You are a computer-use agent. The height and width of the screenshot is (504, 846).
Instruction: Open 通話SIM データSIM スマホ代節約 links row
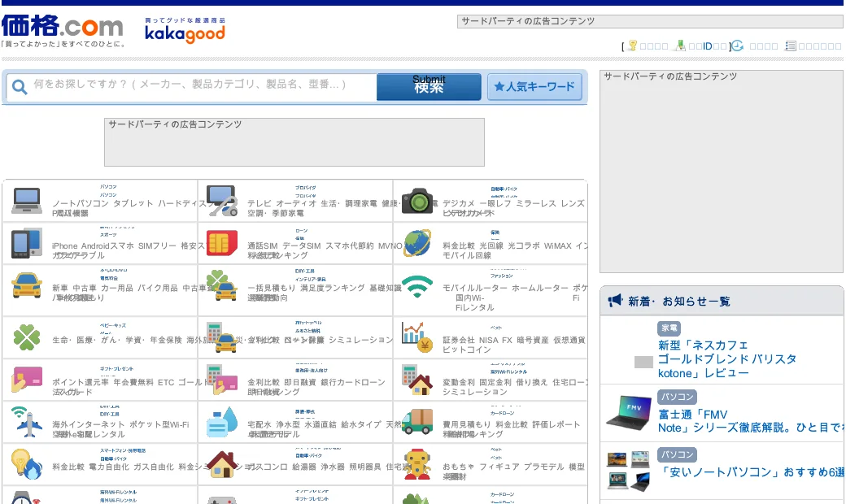tap(325, 245)
